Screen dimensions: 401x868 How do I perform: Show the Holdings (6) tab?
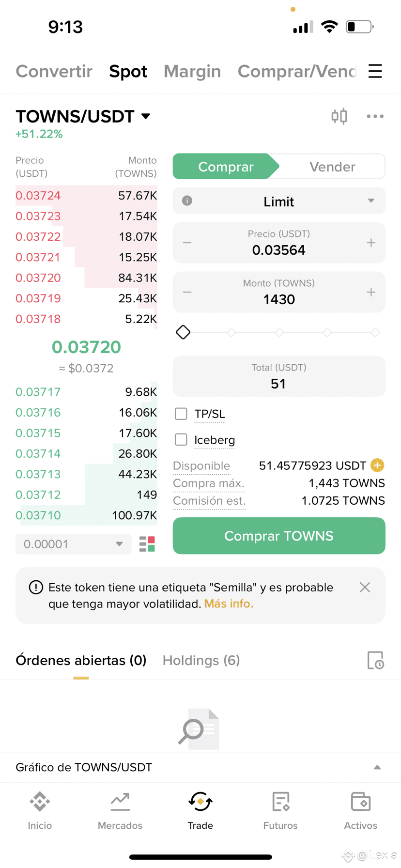201,660
